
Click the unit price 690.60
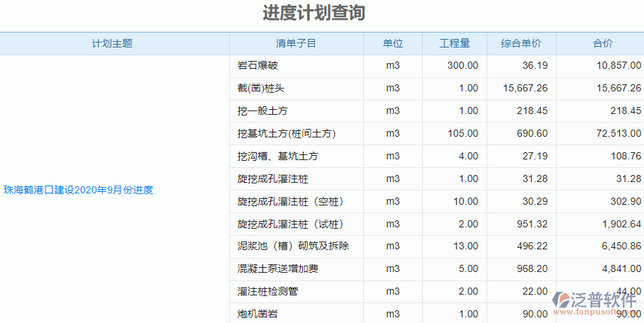tap(532, 133)
